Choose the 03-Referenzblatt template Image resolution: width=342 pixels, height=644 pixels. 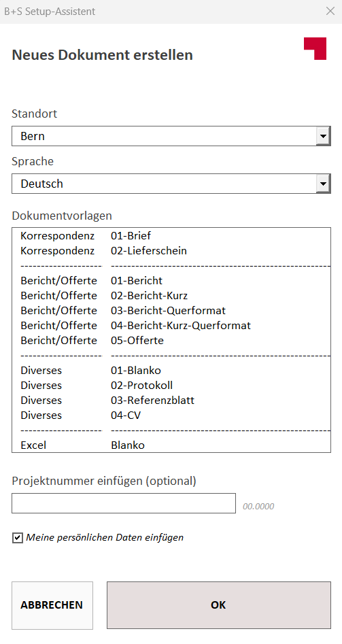point(171,400)
